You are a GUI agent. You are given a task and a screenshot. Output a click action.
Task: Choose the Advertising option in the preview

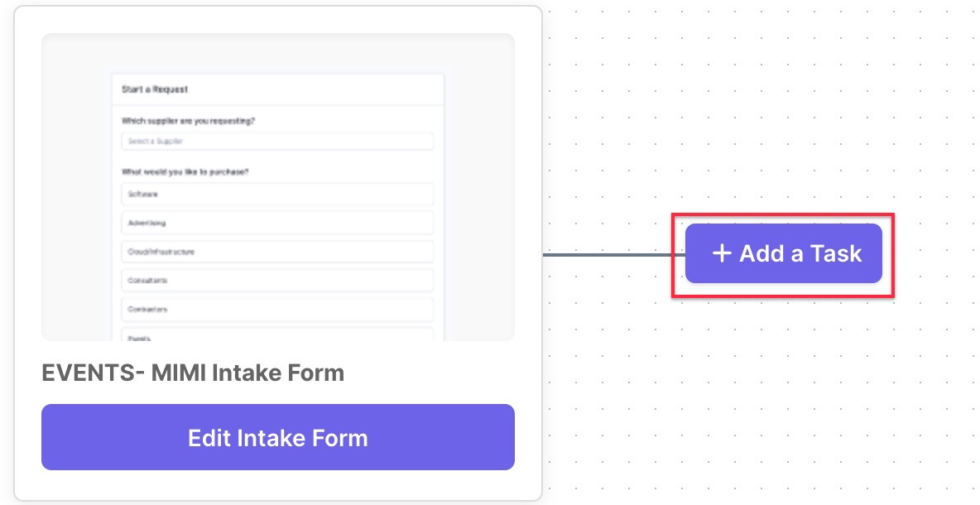(x=277, y=224)
